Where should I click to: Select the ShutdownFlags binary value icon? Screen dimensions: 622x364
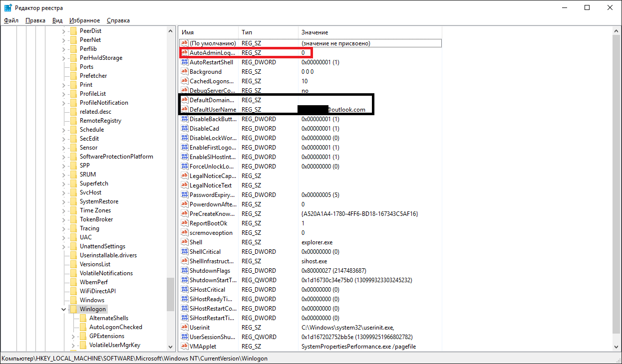[185, 271]
